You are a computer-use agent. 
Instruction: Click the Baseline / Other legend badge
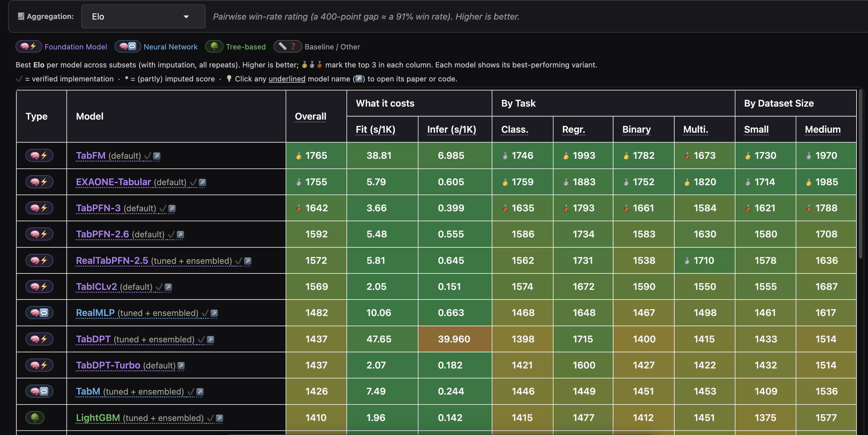pyautogui.click(x=288, y=46)
